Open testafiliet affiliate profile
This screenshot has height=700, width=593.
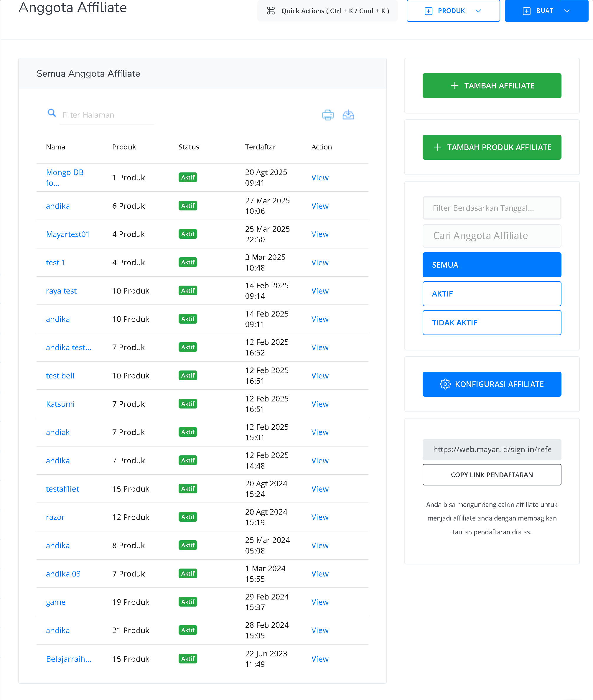coord(62,489)
